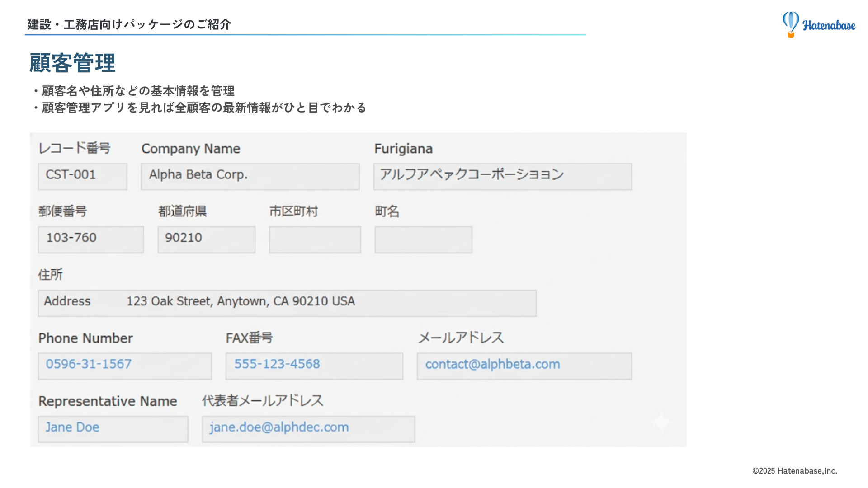Click the 顧客管理 heading
The image size is (868, 488).
click(72, 63)
